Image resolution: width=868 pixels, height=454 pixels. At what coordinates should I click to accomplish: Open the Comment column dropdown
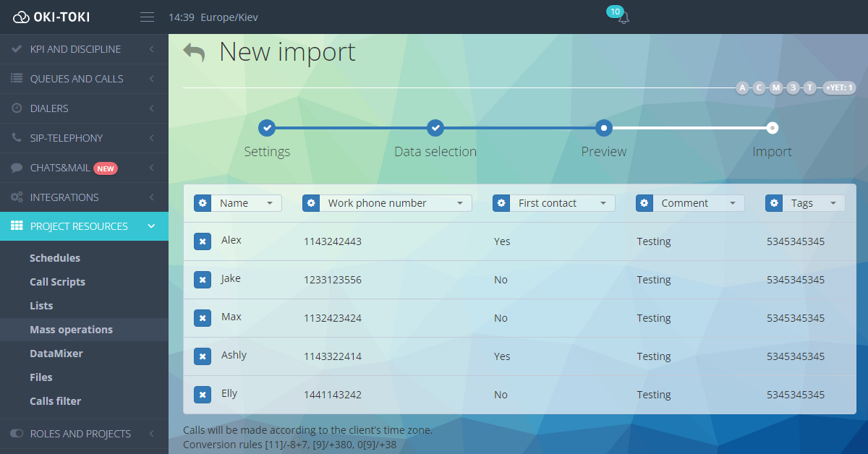pos(698,203)
